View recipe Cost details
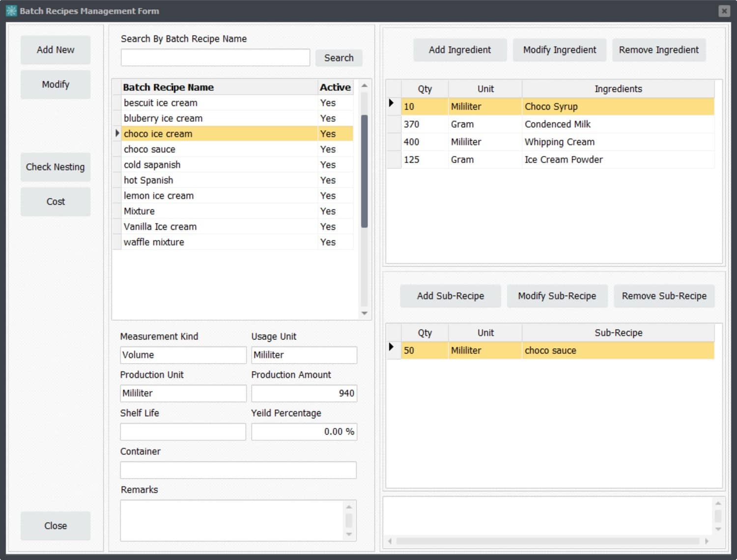 55,201
